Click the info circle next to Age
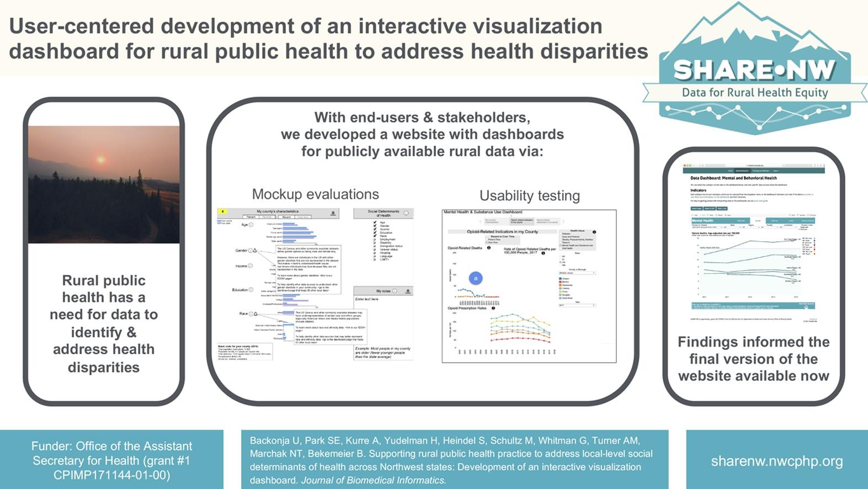This screenshot has height=489, width=868. pos(251,225)
